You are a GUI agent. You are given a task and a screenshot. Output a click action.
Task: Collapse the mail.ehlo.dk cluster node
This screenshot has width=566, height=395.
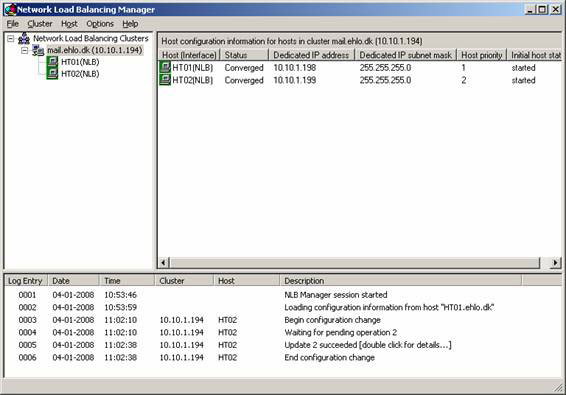coord(24,51)
